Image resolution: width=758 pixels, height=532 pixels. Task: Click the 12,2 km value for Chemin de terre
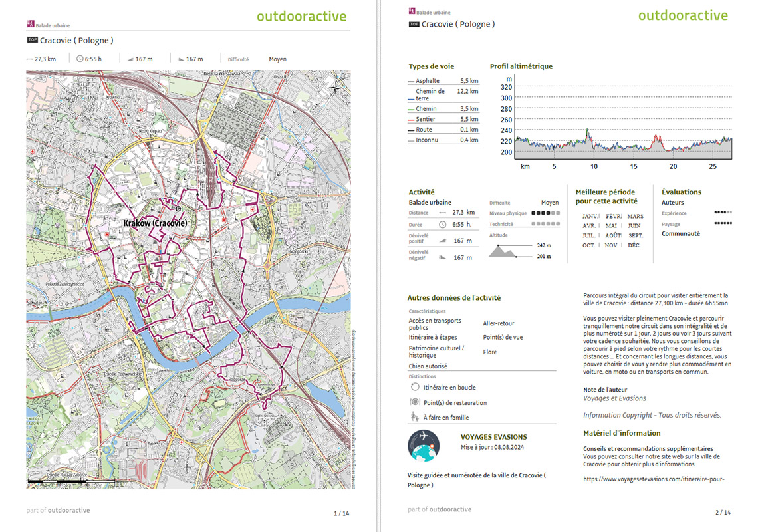click(x=467, y=91)
